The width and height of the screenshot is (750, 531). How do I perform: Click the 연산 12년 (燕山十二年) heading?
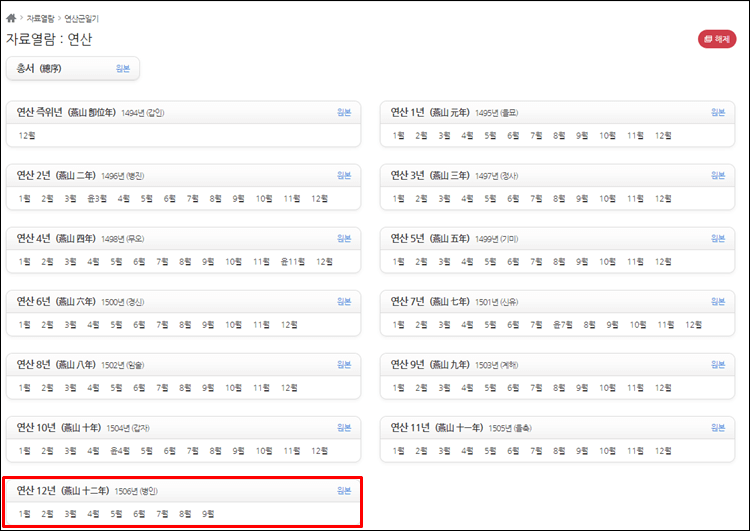point(63,491)
